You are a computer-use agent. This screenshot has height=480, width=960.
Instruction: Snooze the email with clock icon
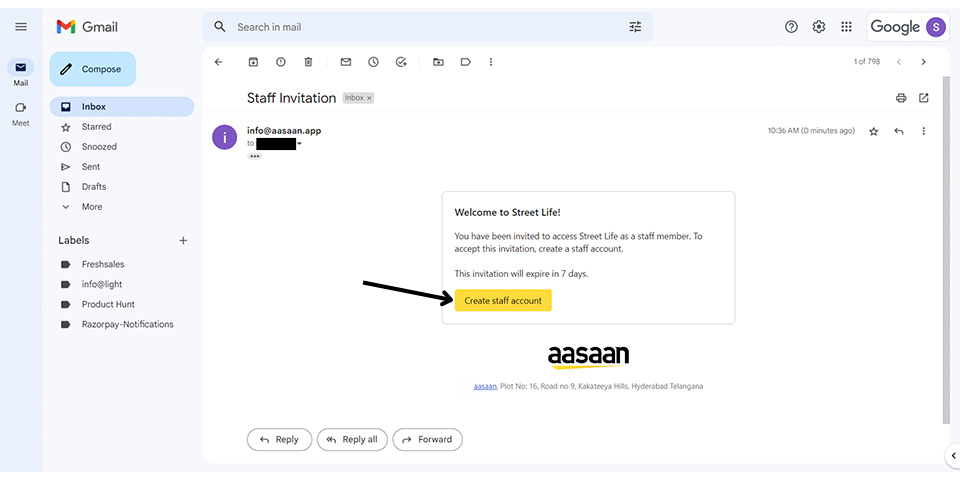pyautogui.click(x=373, y=62)
